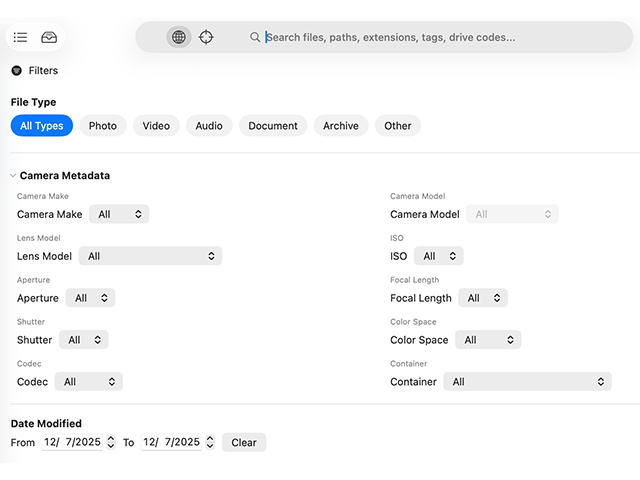The image size is (640, 480).
Task: Open the Container dropdown
Action: click(x=527, y=382)
